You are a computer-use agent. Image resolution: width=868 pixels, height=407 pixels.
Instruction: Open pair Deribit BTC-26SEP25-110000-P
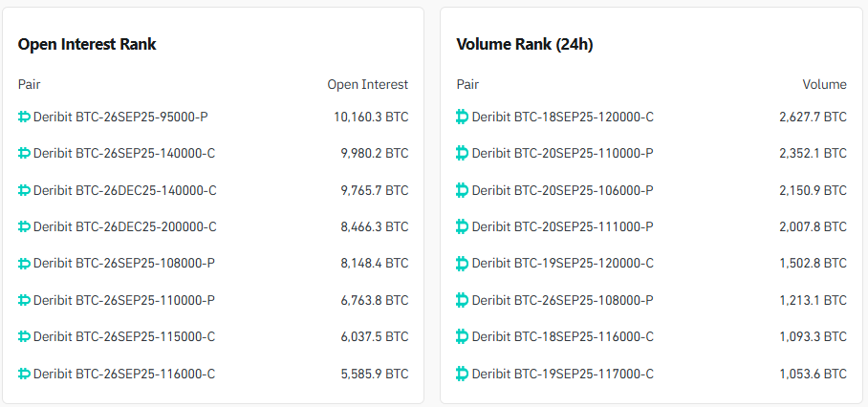[x=124, y=300]
